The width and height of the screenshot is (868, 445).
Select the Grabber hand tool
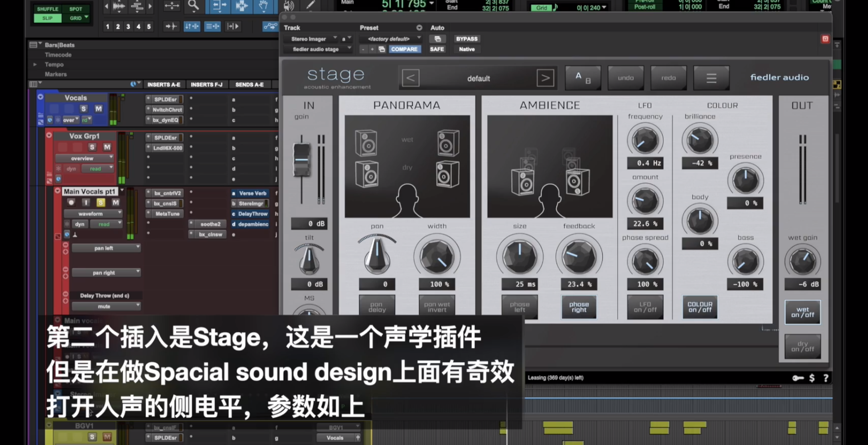coord(263,5)
